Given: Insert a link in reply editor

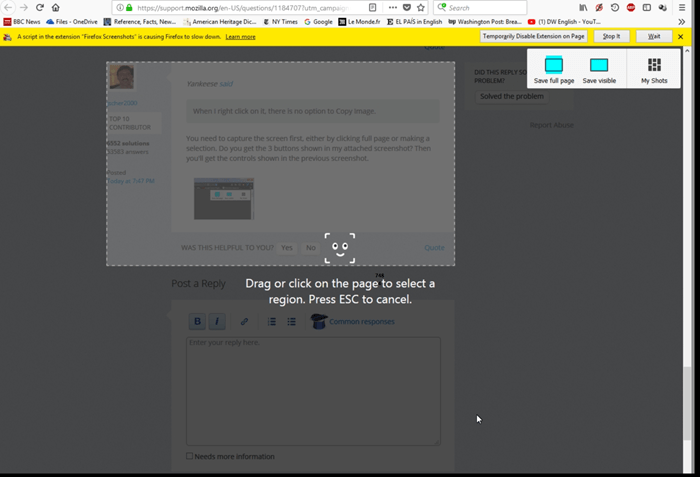Looking at the screenshot, I should 244,321.
